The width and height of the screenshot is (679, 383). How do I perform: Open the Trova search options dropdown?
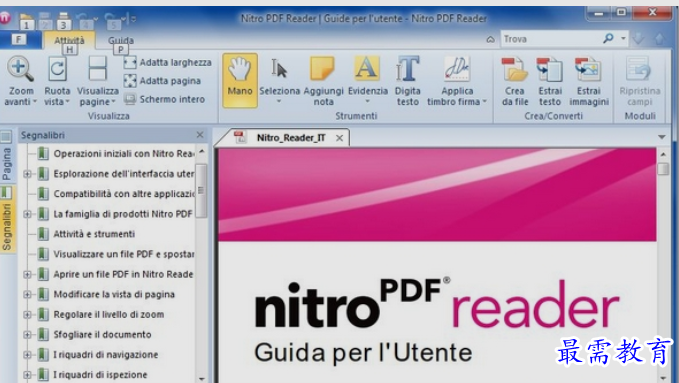623,39
